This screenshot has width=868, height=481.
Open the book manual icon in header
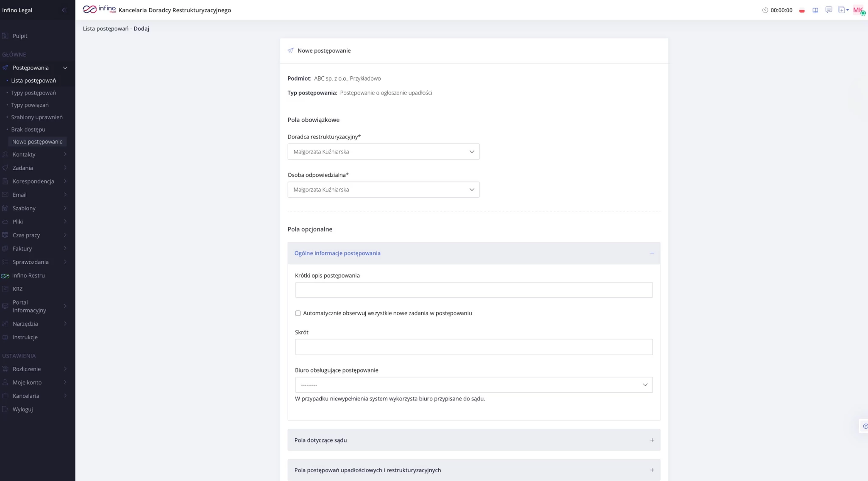click(815, 10)
